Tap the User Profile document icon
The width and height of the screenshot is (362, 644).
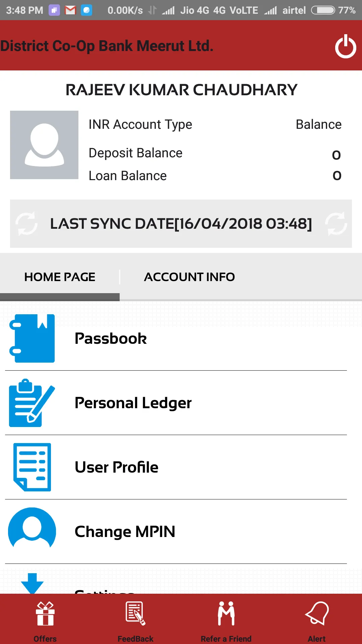[32, 467]
